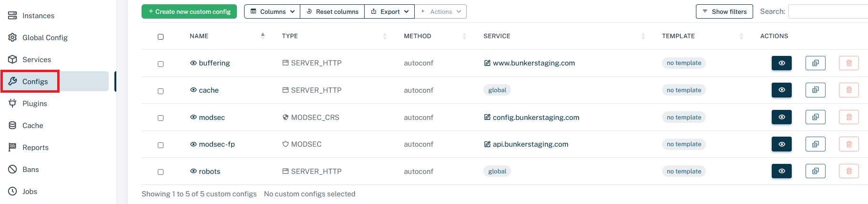Click the view eye button for buffering row
Image resolution: width=868 pixels, height=204 pixels.
781,63
